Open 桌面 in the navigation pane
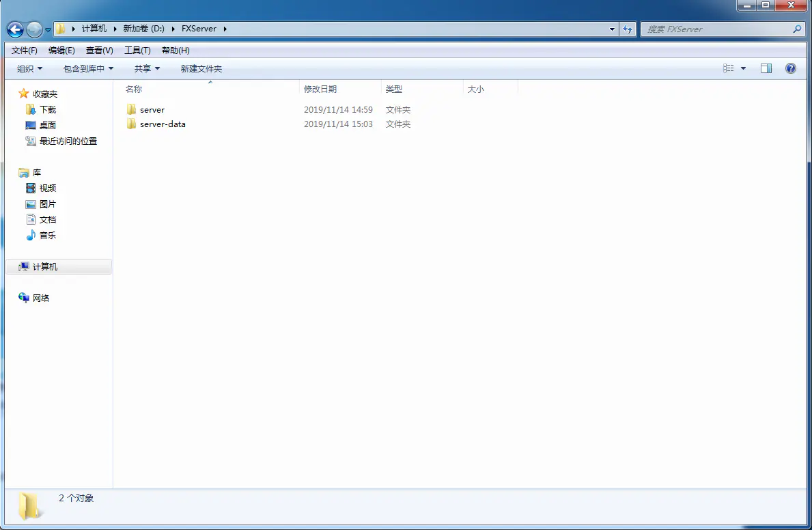Viewport: 812px width, 530px height. (48, 126)
